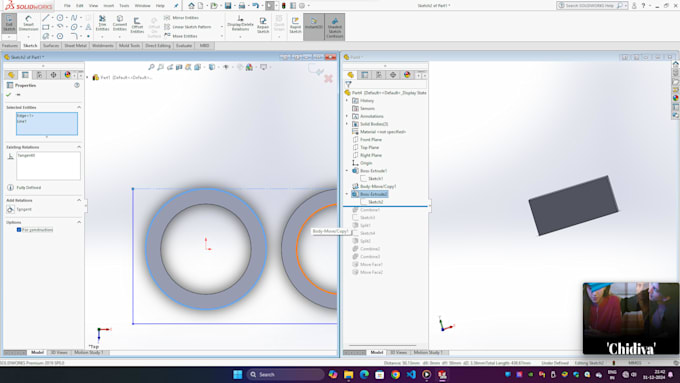Viewport: 680px width, 383px height.
Task: Open the PropertyManager tab icon in left panel
Action: [x=25, y=75]
